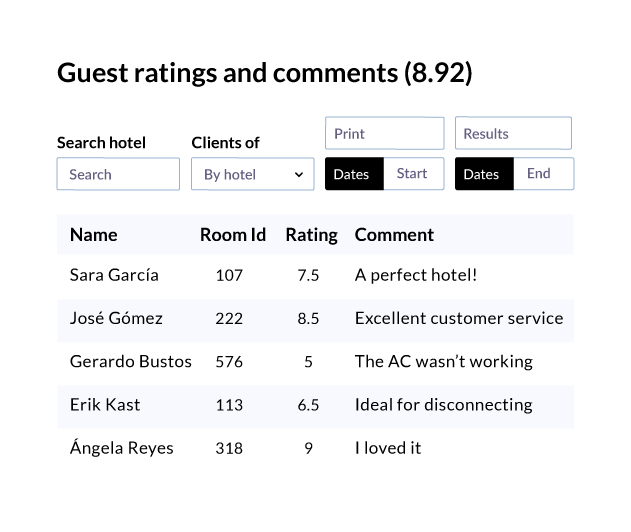Select the José Gómez row
This screenshot has height=532, width=631.
click(316, 318)
